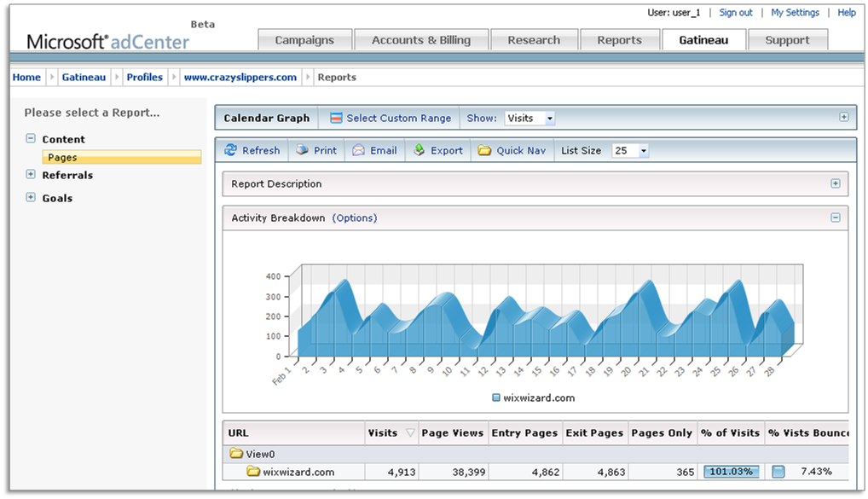868x499 pixels.
Task: Switch to the Campaigns tab
Action: (x=303, y=40)
